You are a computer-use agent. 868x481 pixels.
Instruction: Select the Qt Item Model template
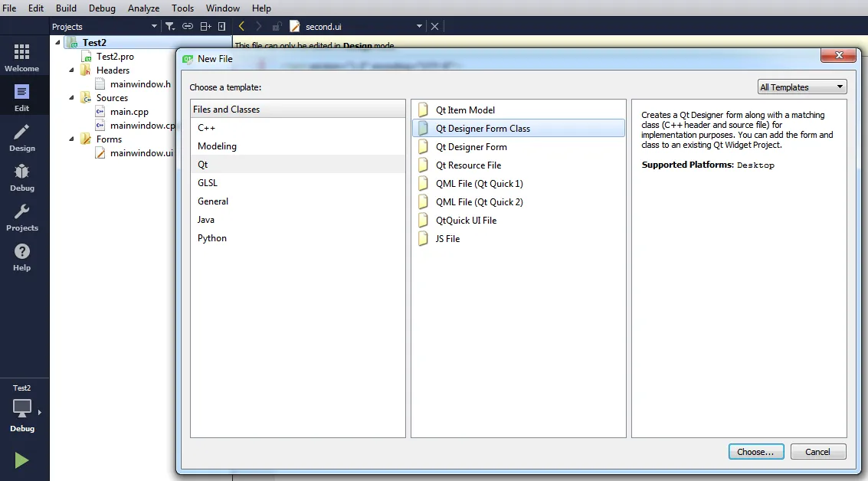coord(518,110)
